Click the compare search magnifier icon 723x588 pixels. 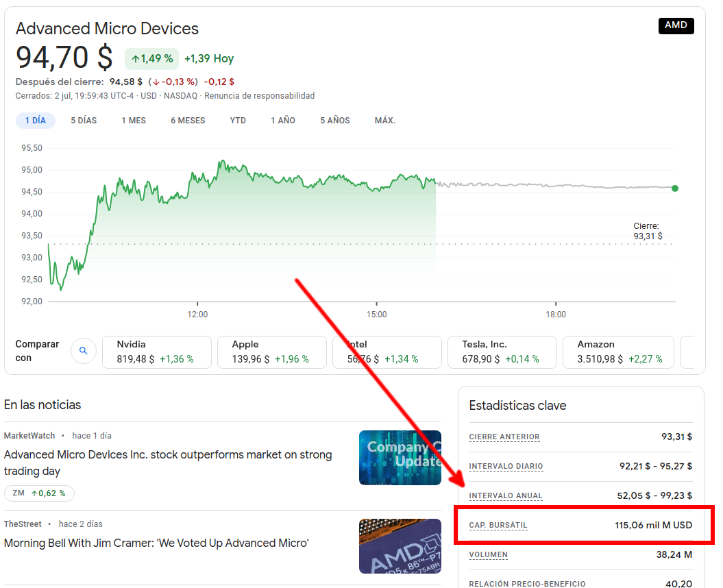(84, 351)
